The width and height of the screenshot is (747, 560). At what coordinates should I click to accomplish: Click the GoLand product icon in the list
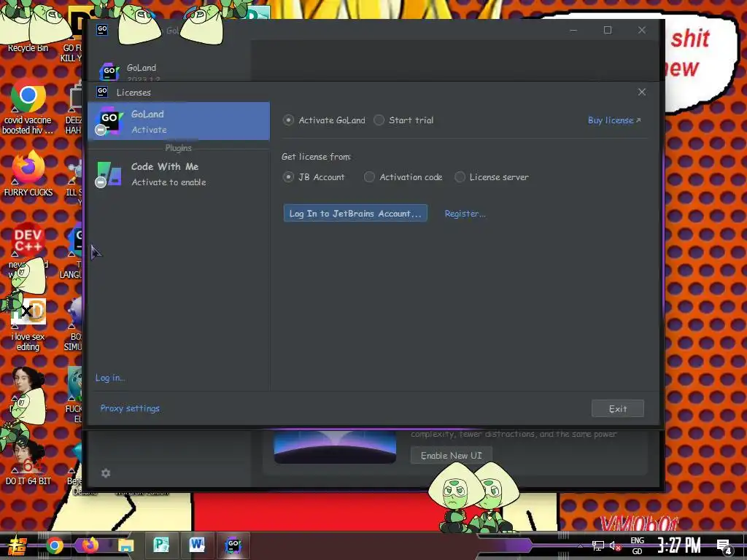(x=109, y=120)
